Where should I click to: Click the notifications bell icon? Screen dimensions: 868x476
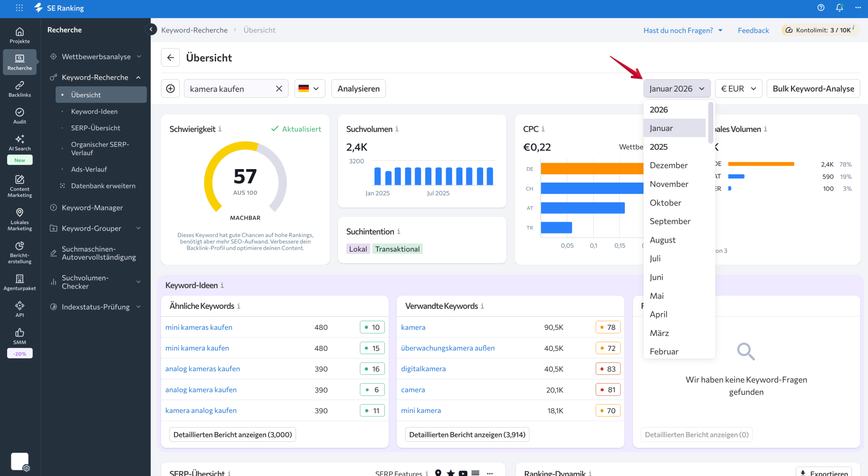click(x=839, y=7)
